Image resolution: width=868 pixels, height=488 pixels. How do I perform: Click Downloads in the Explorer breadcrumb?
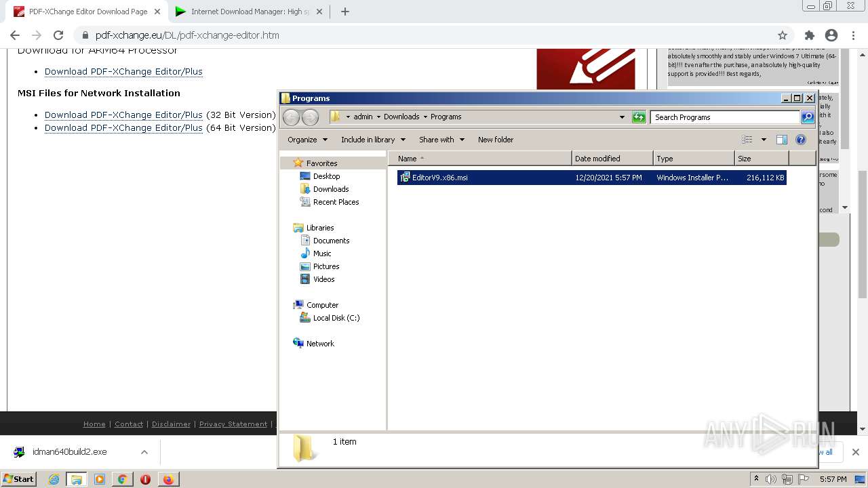point(401,117)
